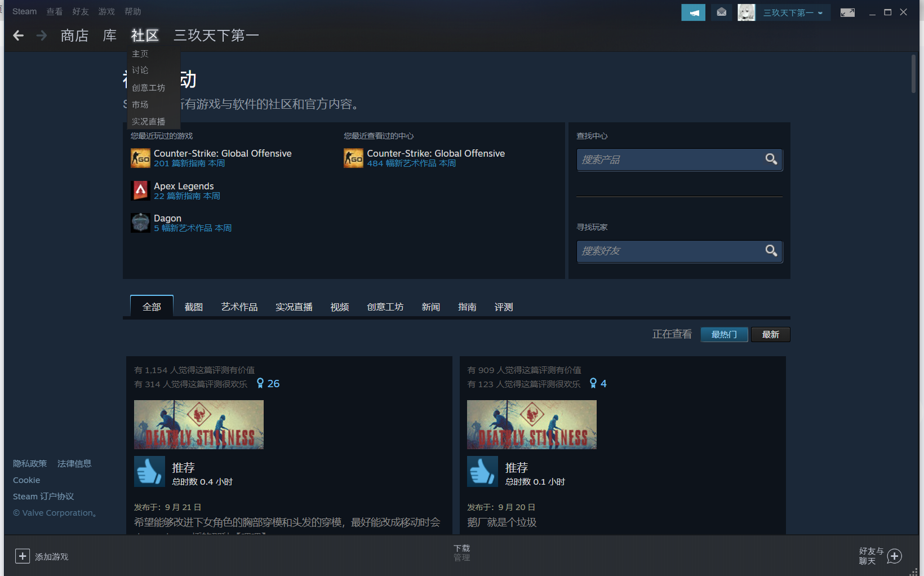Screen dimensions: 924x576
Task: Select 市场 in community submenu
Action: tap(140, 104)
